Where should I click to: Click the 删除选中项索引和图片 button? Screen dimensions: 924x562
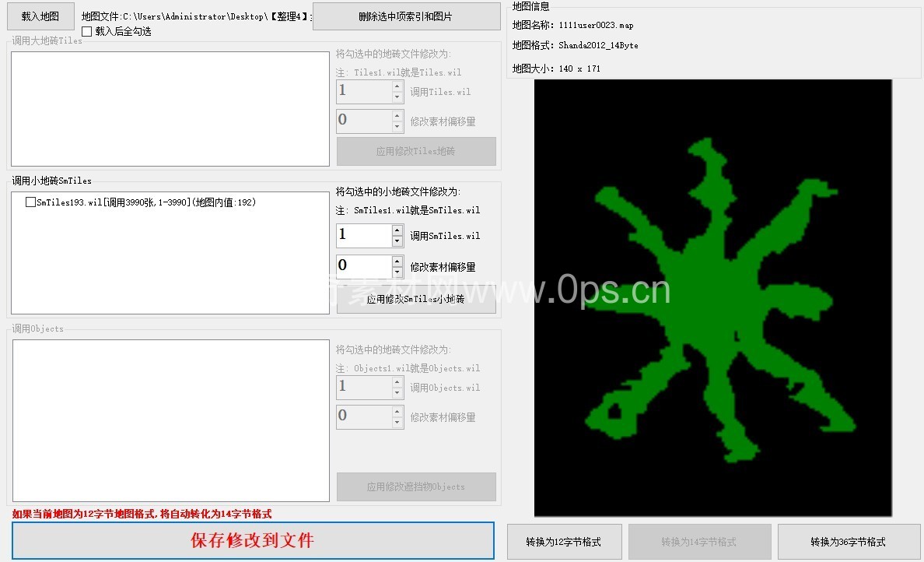pos(406,16)
